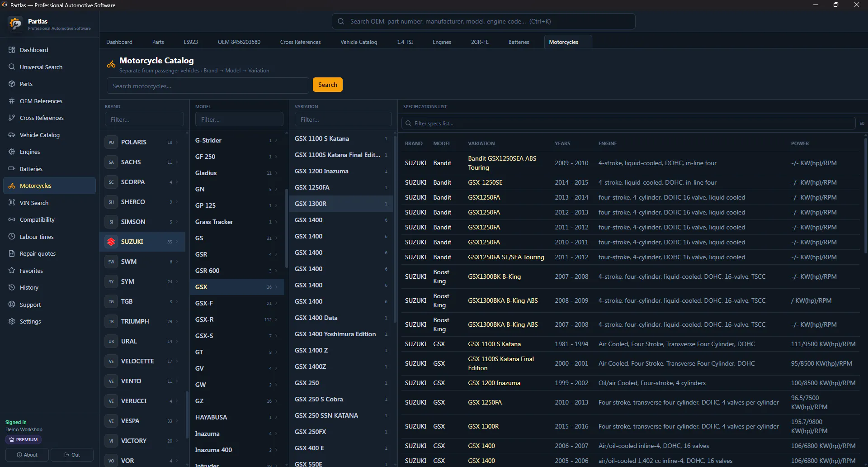
Task: Click the Favorites star icon
Action: [12, 271]
